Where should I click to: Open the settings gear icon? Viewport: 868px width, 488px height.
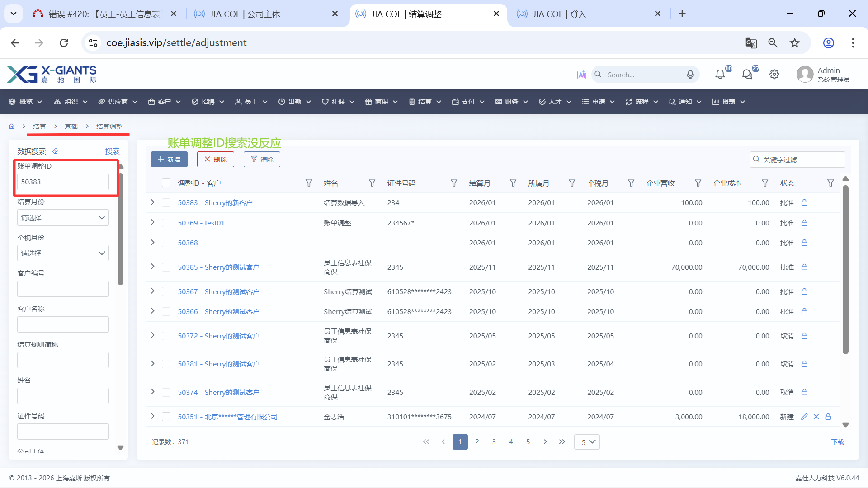(x=774, y=75)
